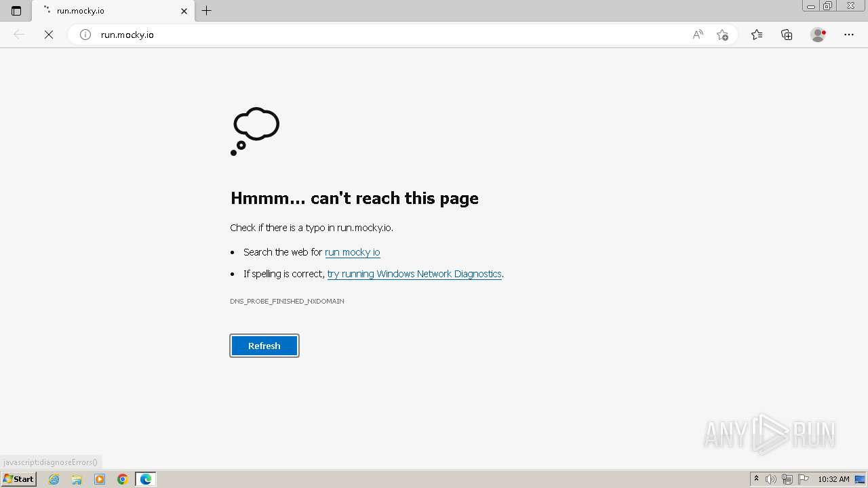Stop loading with the X button
Screen dimensions: 868x488
pyautogui.click(x=49, y=35)
